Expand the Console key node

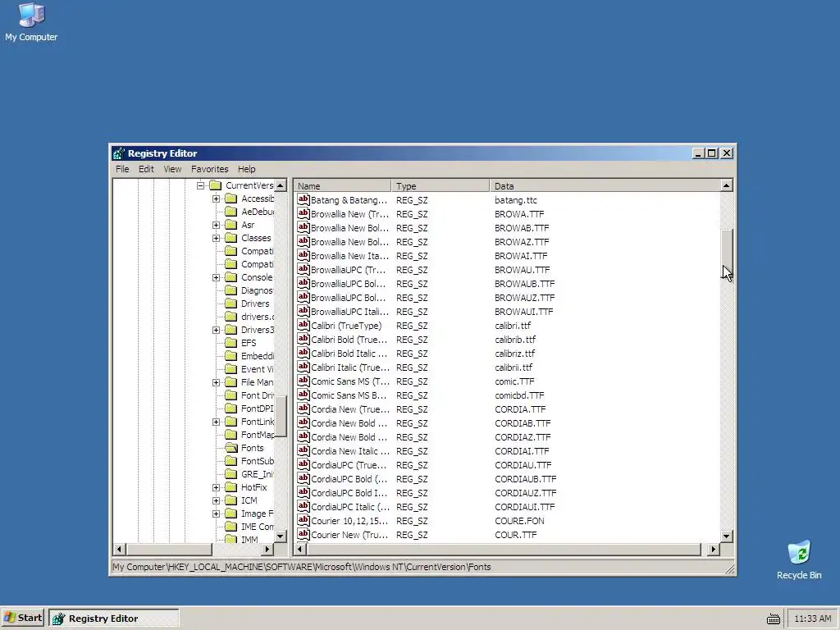pyautogui.click(x=216, y=277)
